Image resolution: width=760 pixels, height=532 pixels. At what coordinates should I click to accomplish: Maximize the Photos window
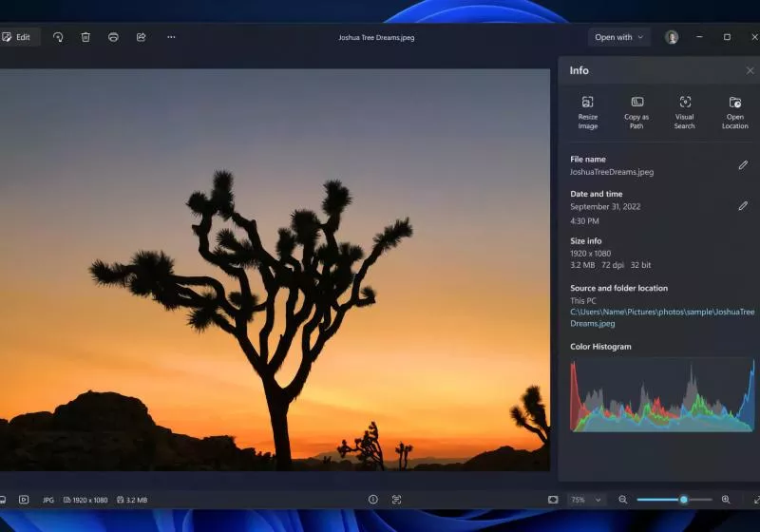[727, 37]
